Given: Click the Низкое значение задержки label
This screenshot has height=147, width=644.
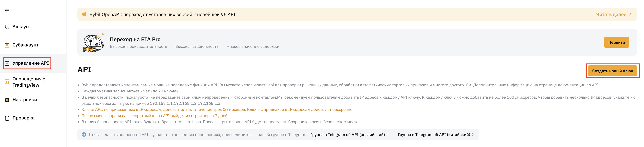Looking at the screenshot, I should (x=253, y=46).
